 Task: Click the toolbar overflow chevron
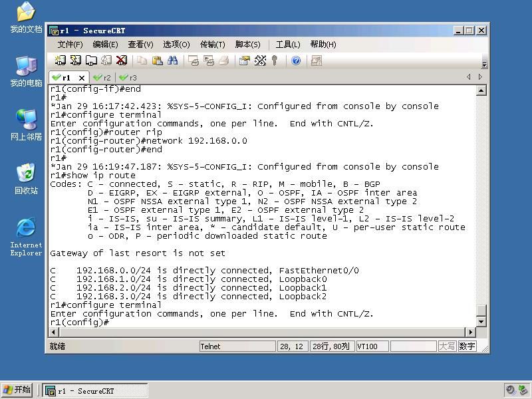pyautogui.click(x=485, y=64)
